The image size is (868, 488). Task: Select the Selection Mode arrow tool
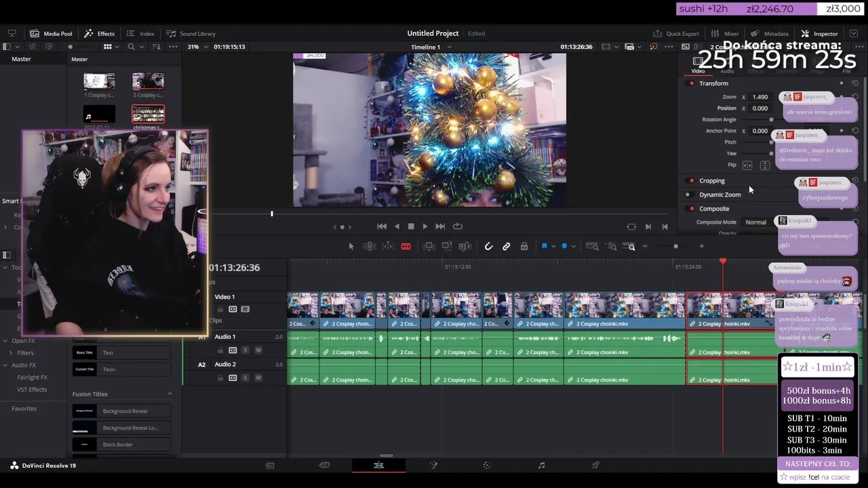click(x=351, y=247)
